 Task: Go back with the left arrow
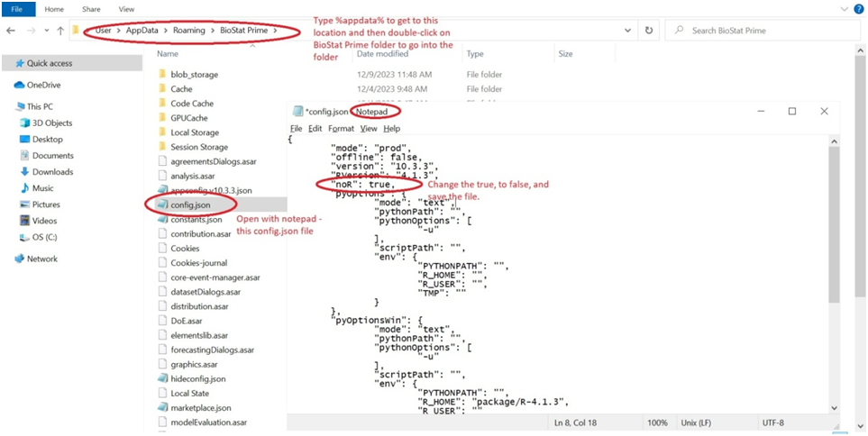click(x=10, y=31)
